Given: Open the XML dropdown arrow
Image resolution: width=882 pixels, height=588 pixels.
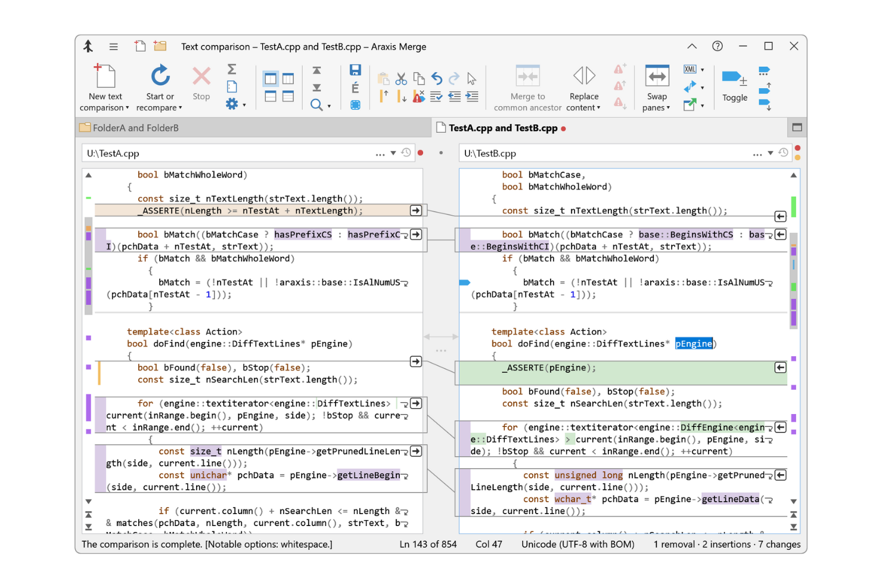Looking at the screenshot, I should tap(703, 70).
